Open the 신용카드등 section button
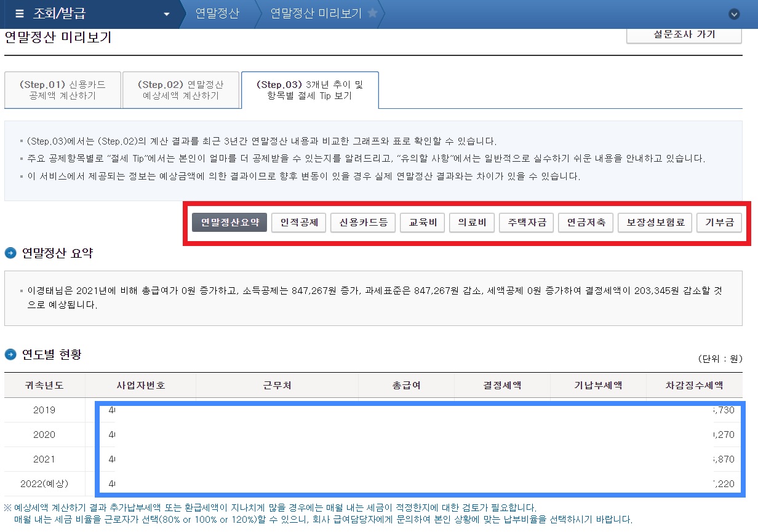 (x=362, y=222)
